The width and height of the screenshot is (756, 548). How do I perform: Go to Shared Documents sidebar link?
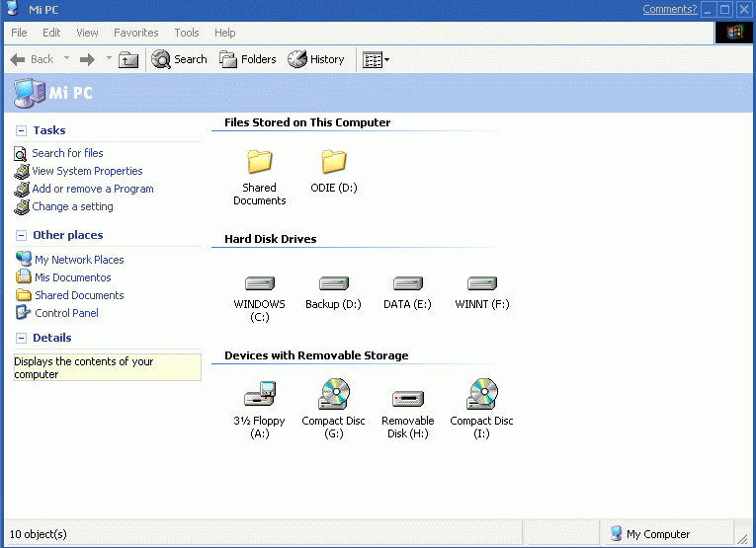pyautogui.click(x=79, y=295)
